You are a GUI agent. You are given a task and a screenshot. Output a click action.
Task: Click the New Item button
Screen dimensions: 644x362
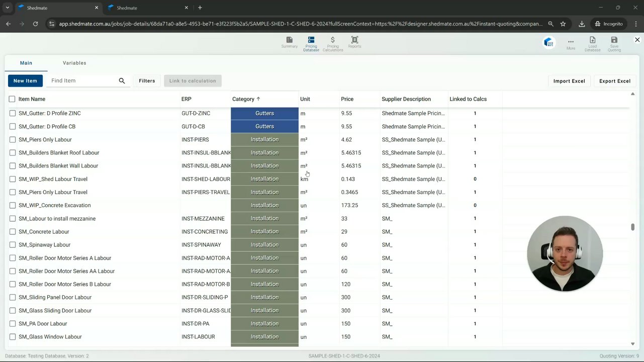coord(25,80)
